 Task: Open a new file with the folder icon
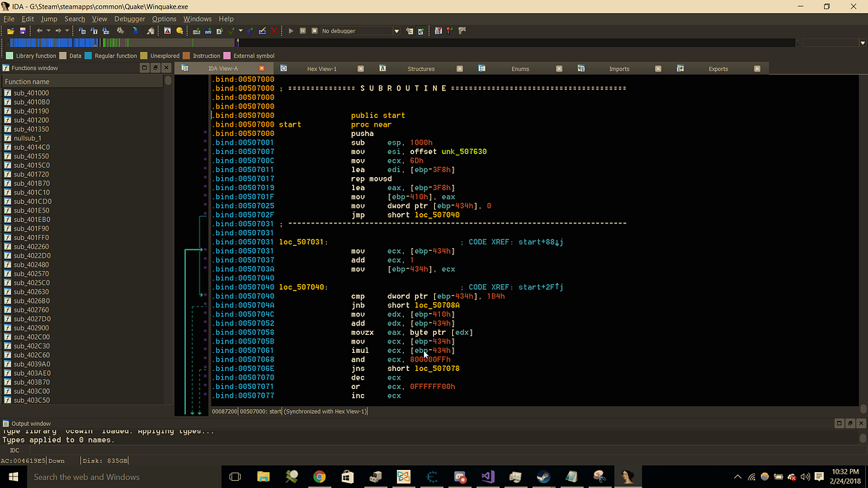click(x=11, y=30)
